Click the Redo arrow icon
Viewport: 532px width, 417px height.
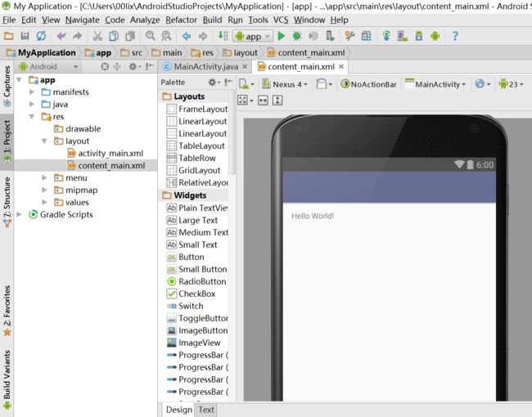(78, 36)
